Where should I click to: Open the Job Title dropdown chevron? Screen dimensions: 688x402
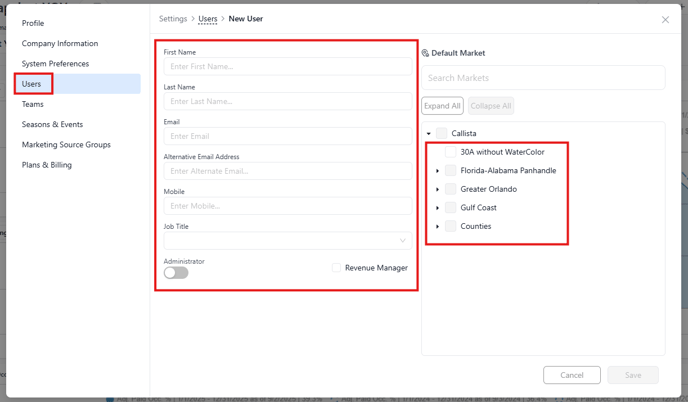pos(402,240)
